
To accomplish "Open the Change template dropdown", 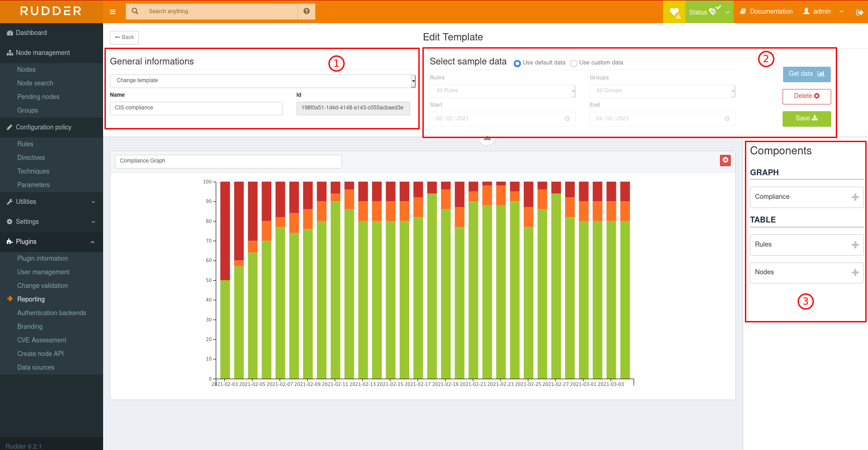I will 263,81.
